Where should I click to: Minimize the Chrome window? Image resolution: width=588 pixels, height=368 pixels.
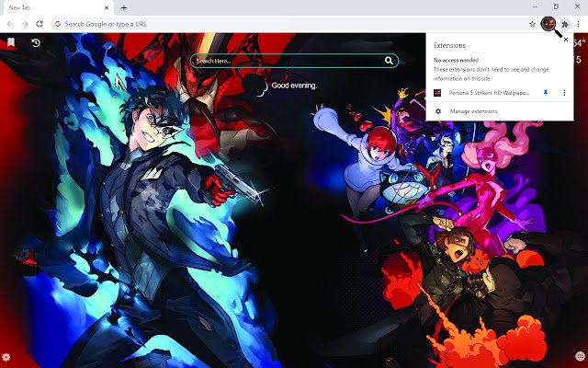point(535,6)
